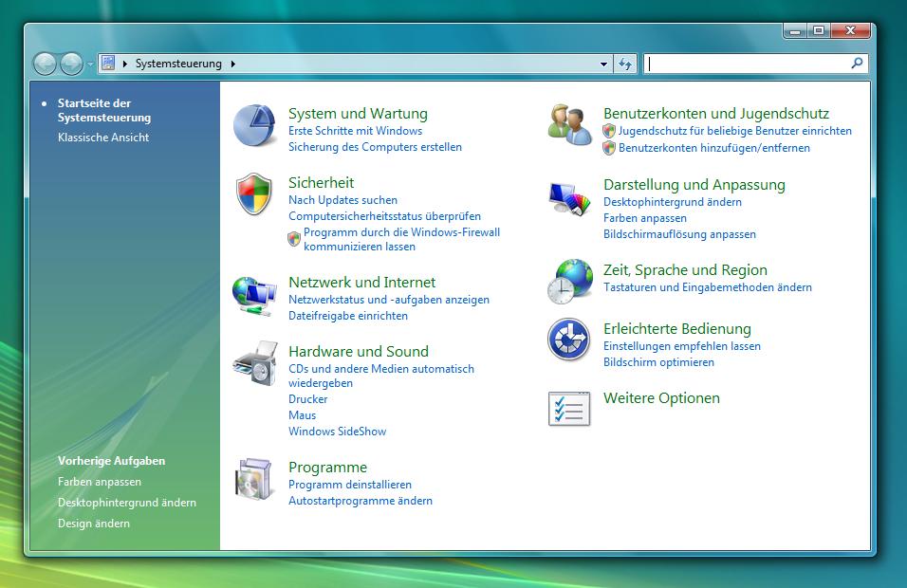
Task: Open Dateifreigabe einrichten
Action: coord(347,316)
